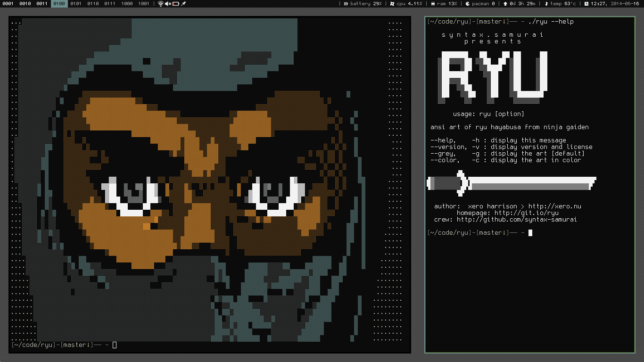
Task: Click the 'pacman 0' updates text
Action: tap(483, 4)
